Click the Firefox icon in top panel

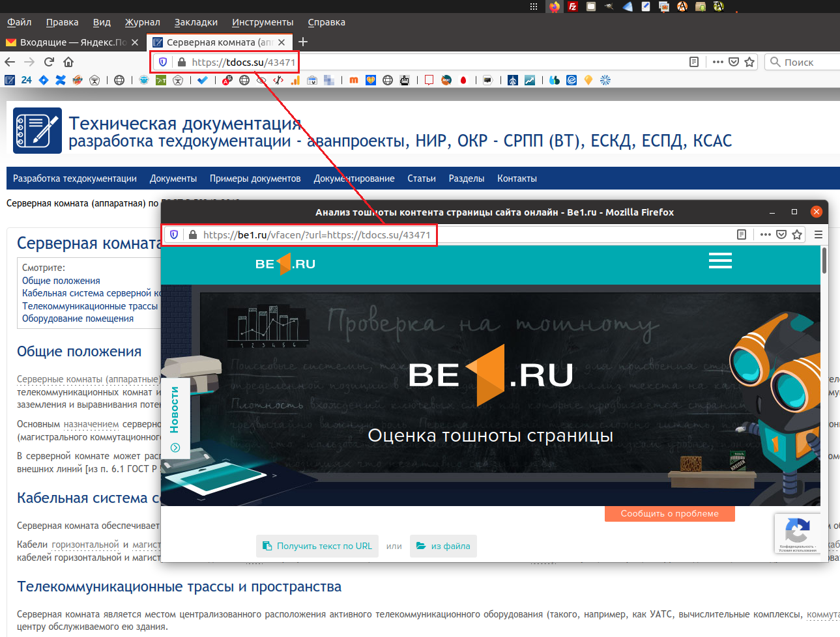(555, 7)
